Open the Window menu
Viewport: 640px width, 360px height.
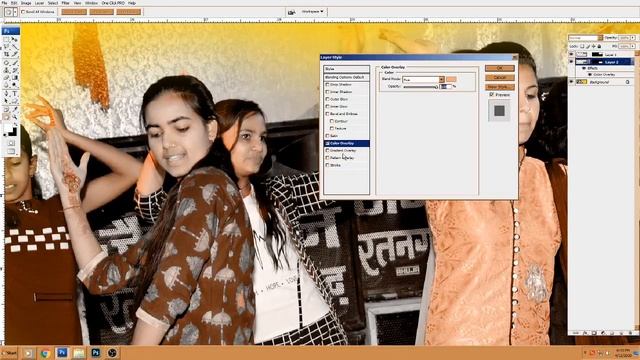91,2
